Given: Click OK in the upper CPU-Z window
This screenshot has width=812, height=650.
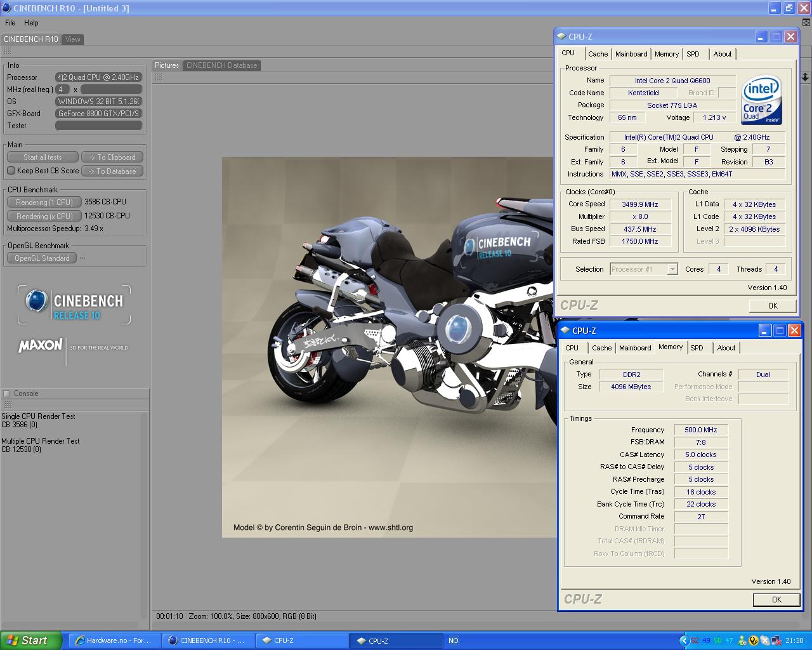Looking at the screenshot, I should tap(773, 306).
